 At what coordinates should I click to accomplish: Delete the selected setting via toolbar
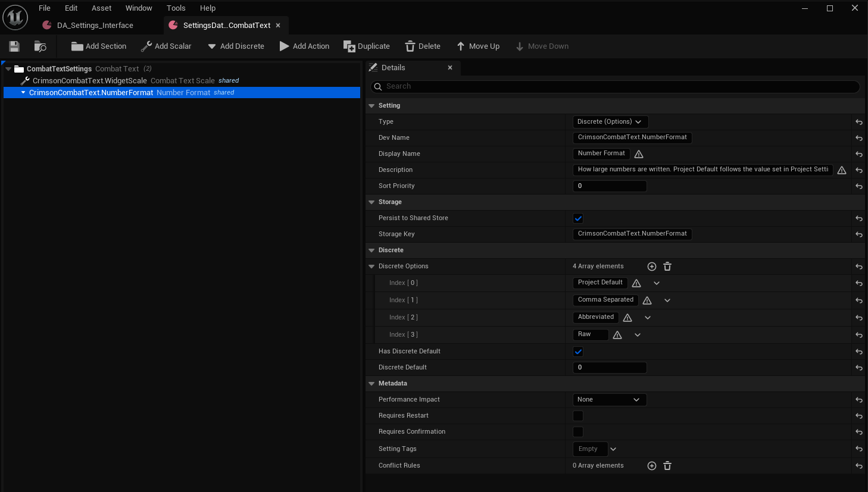[x=423, y=46]
